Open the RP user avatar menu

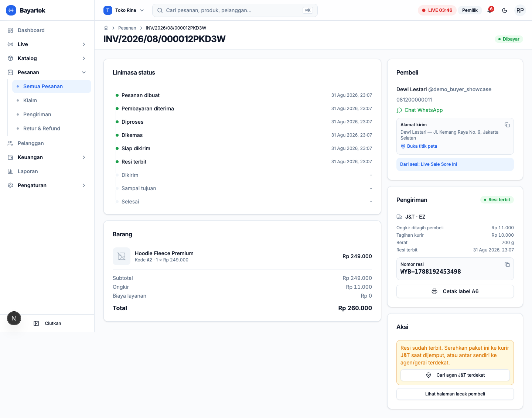click(x=520, y=10)
